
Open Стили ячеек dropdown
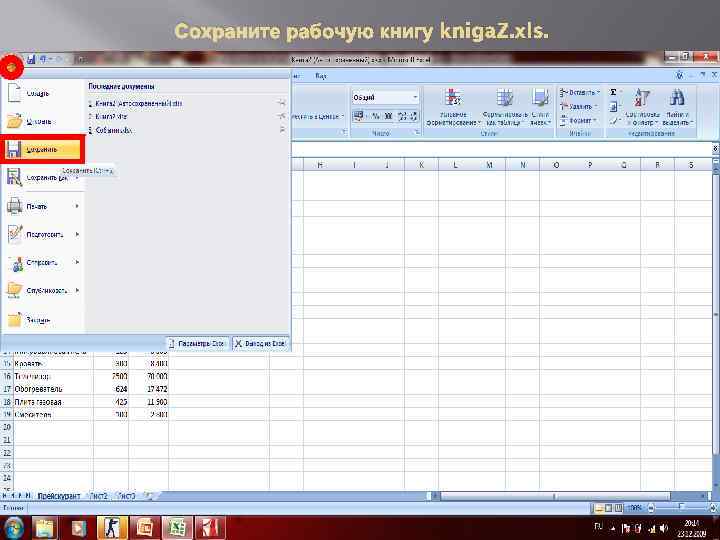pyautogui.click(x=540, y=107)
